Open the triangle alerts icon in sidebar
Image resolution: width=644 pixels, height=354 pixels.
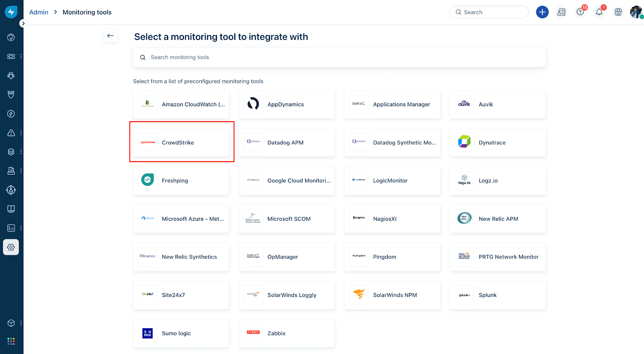tap(11, 132)
